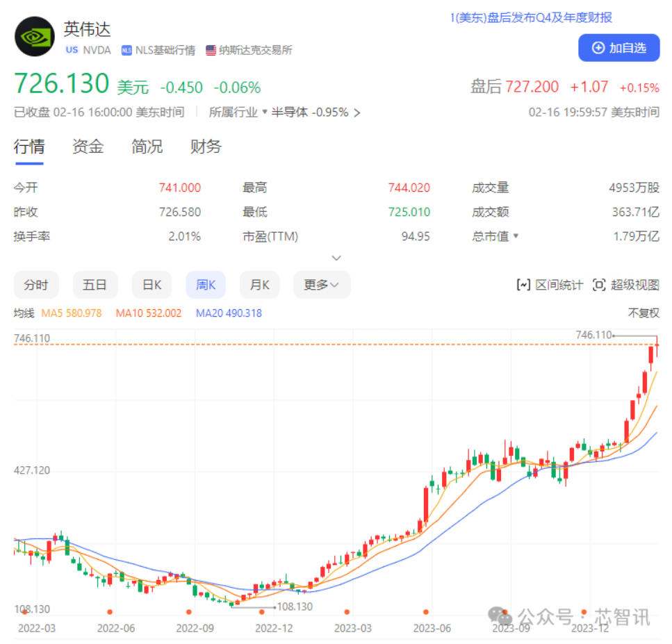Click the 今开 value 741.000
This screenshot has height=644, width=672.
179,188
